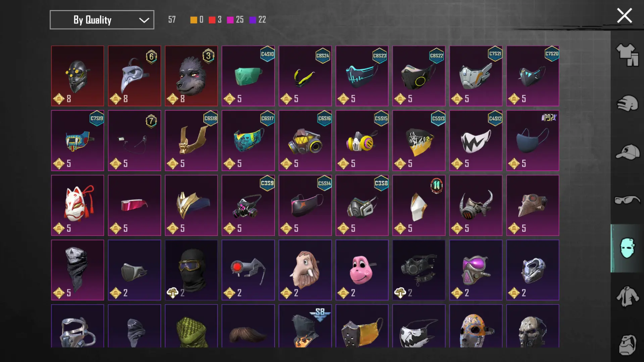Switch to the glasses category icon

pos(627,200)
